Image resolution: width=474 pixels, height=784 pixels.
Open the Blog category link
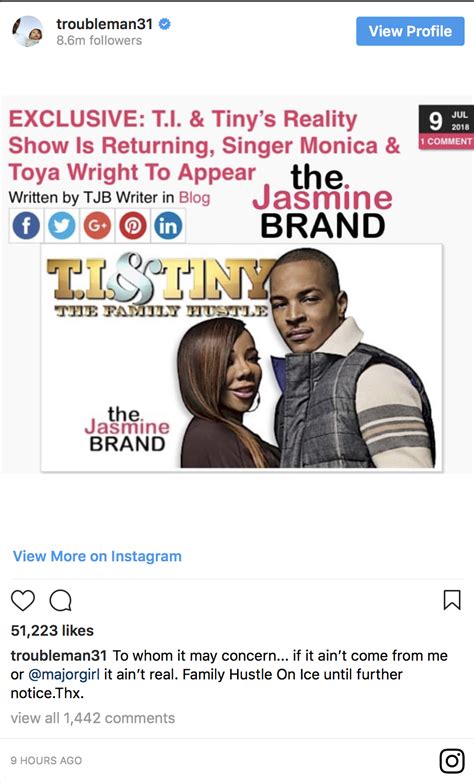[x=194, y=198]
